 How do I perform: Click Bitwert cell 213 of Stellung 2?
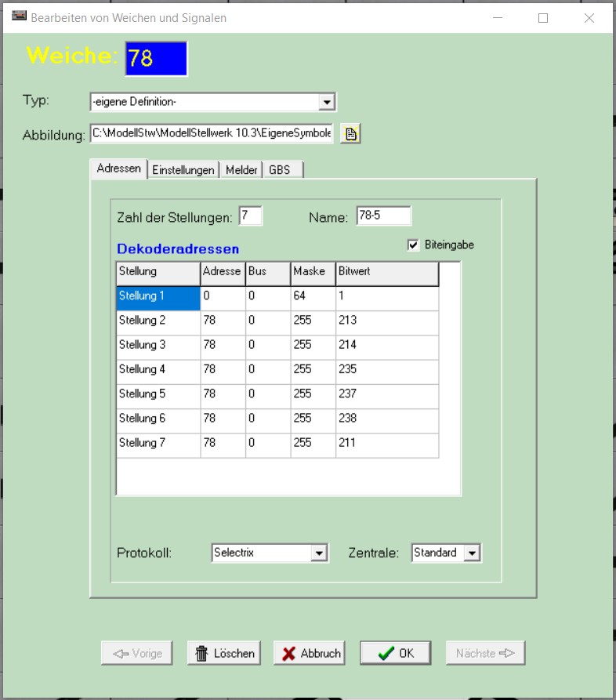[x=386, y=321]
